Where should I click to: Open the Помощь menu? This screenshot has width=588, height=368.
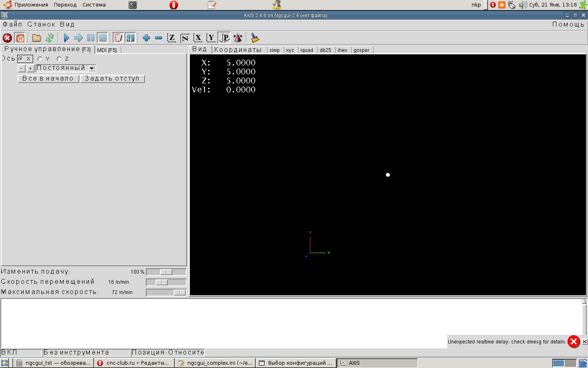568,25
